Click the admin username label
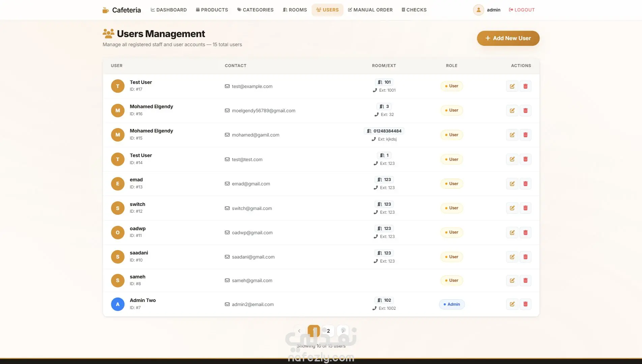Viewport: 642px width, 364px height. (x=494, y=10)
